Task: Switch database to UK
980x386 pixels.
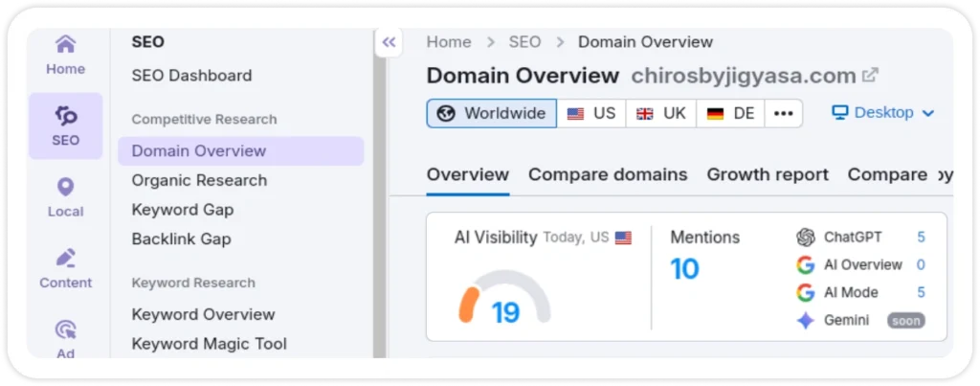Action: [661, 113]
